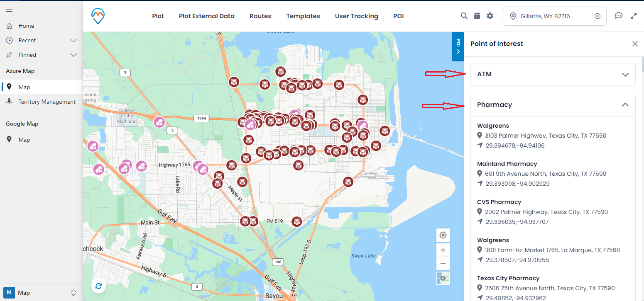This screenshot has height=301, width=644.
Task: Click the Google Map section heading
Action: (22, 124)
